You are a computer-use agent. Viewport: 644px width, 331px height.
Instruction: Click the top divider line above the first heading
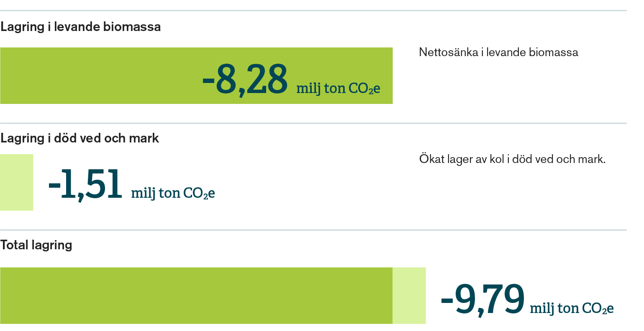click(x=313, y=10)
